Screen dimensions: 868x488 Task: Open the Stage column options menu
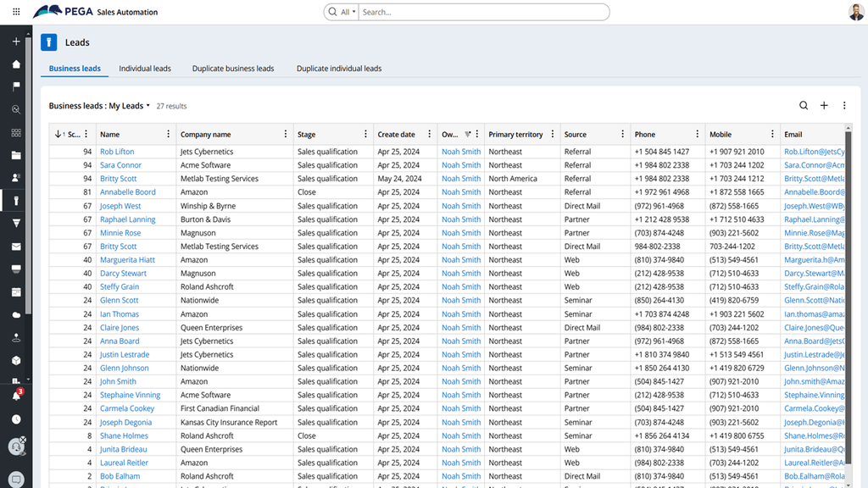click(x=366, y=135)
